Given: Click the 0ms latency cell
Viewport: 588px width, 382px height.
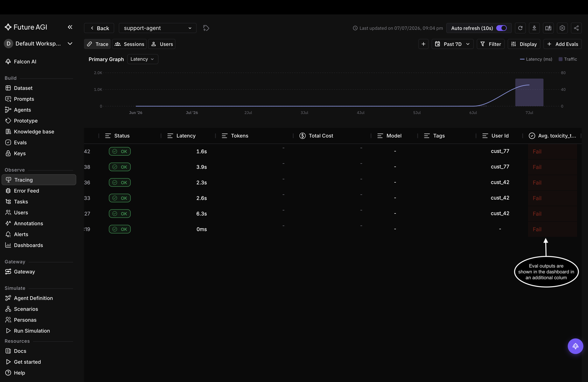Looking at the screenshot, I should click(202, 229).
